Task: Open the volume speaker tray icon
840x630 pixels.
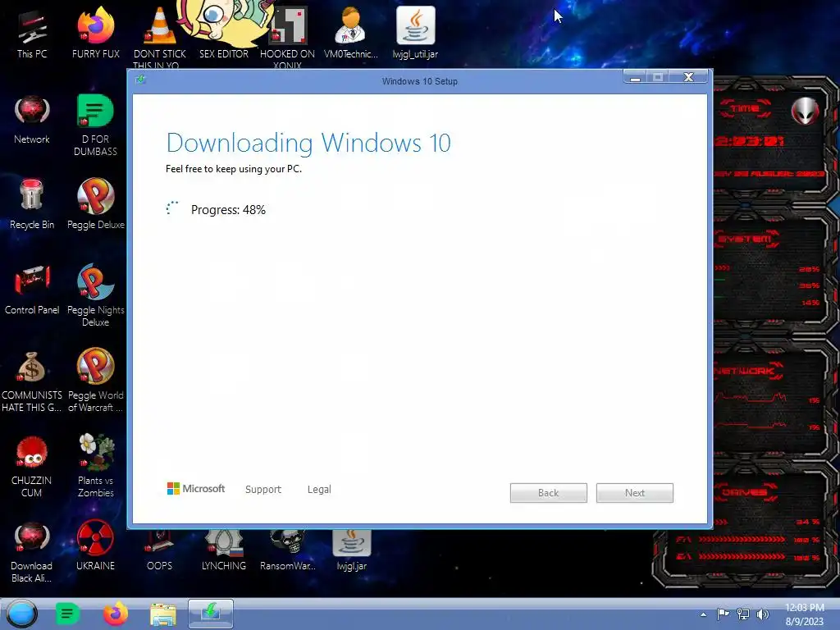Action: pyautogui.click(x=762, y=614)
